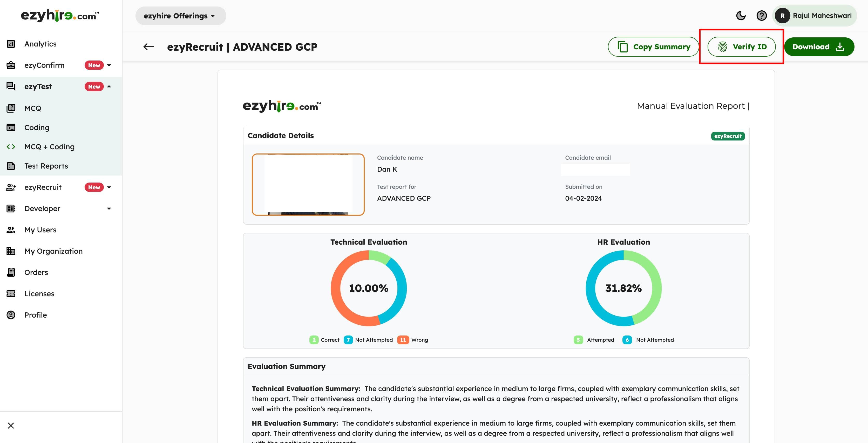The width and height of the screenshot is (868, 443).
Task: Click the blue Not Attempted swatch with 7
Action: 348,340
